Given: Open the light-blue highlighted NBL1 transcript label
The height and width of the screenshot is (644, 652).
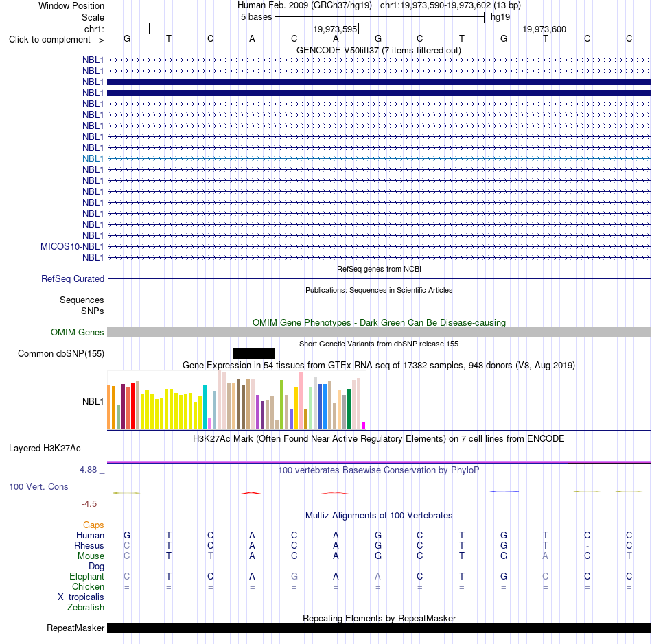Looking at the screenshot, I should click(x=93, y=158).
